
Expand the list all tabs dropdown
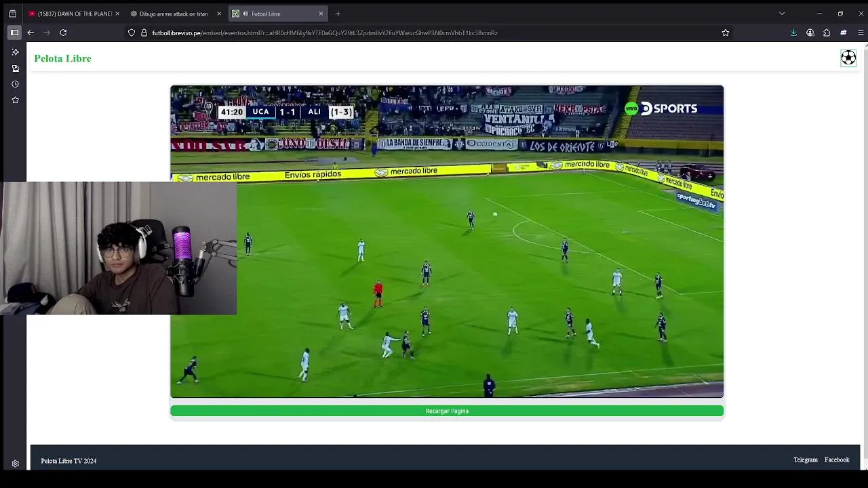[782, 14]
